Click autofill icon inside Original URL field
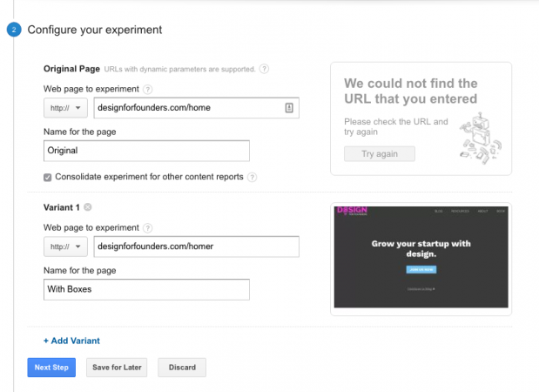This screenshot has width=539, height=392. click(289, 108)
